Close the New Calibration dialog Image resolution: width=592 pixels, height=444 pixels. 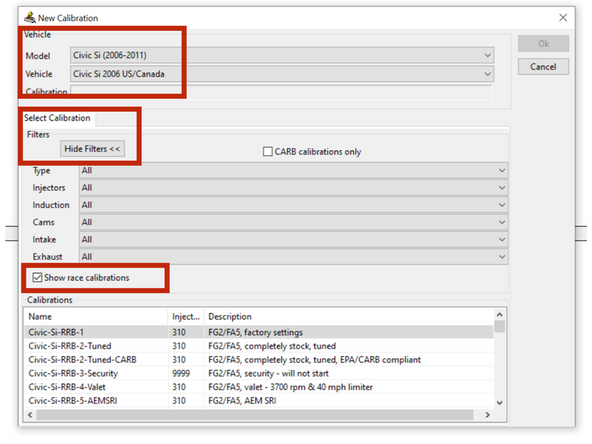(563, 18)
